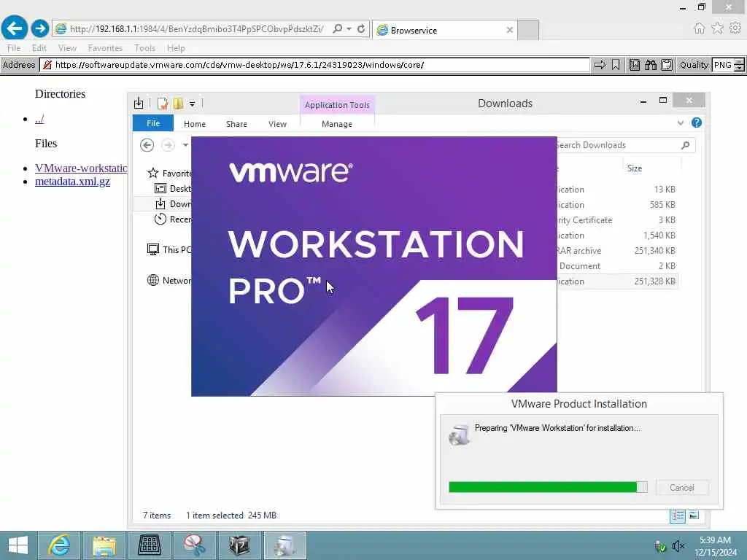Click the Go arrow next to the Address field
The height and width of the screenshot is (560, 747).
pos(600,65)
